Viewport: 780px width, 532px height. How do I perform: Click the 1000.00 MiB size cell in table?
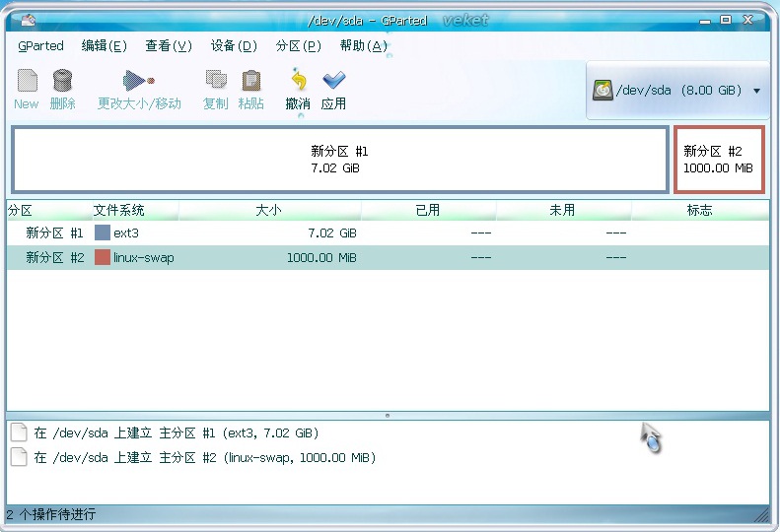pos(321,257)
